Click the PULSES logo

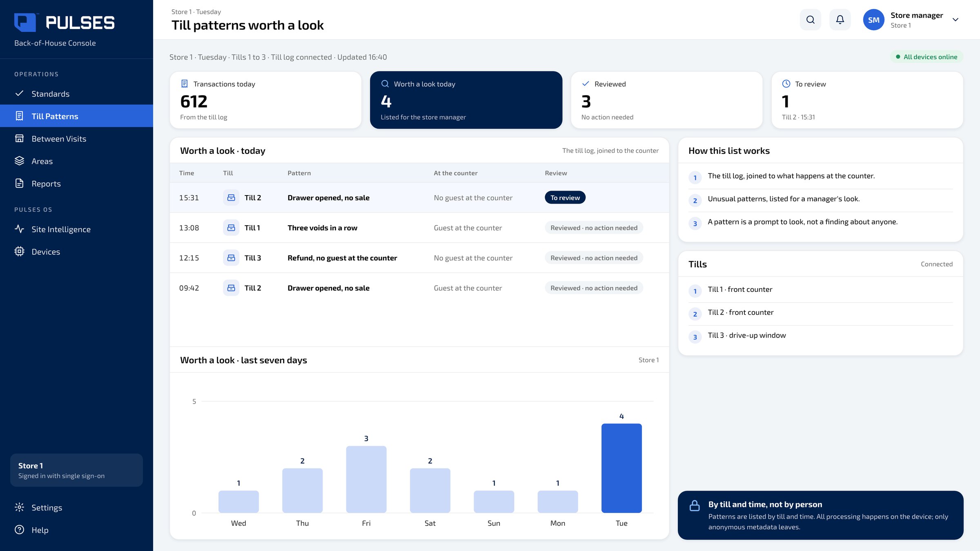pyautogui.click(x=65, y=22)
